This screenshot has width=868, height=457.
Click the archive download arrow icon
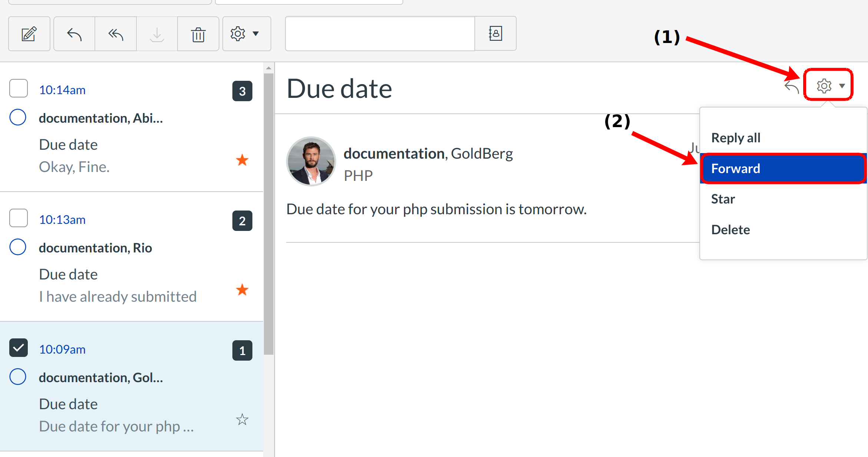pyautogui.click(x=157, y=34)
